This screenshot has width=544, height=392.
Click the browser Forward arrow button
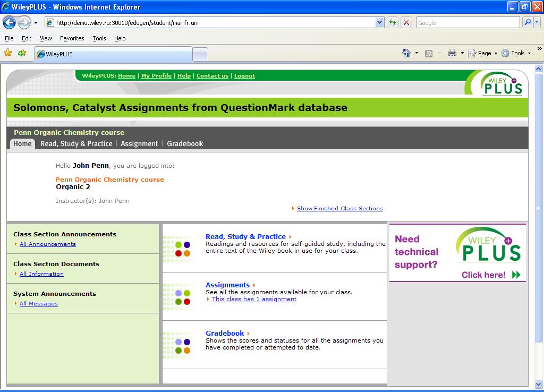pyautogui.click(x=24, y=23)
